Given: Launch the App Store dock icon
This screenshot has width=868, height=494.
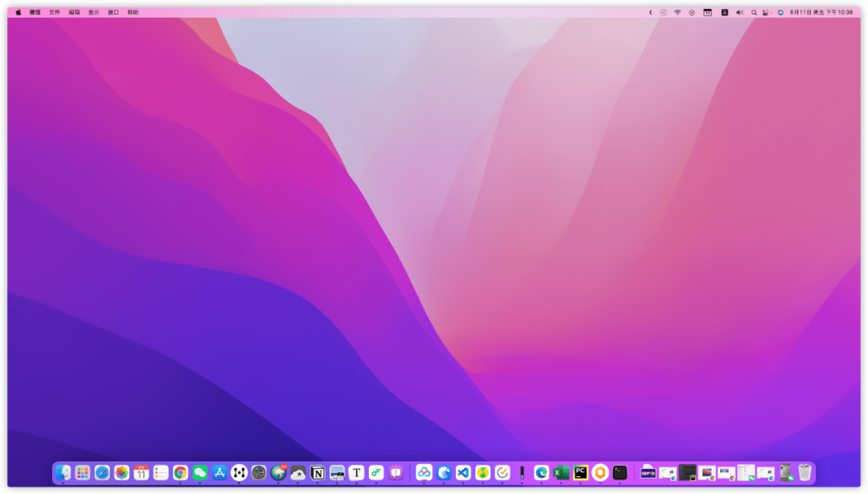Looking at the screenshot, I should click(x=219, y=472).
